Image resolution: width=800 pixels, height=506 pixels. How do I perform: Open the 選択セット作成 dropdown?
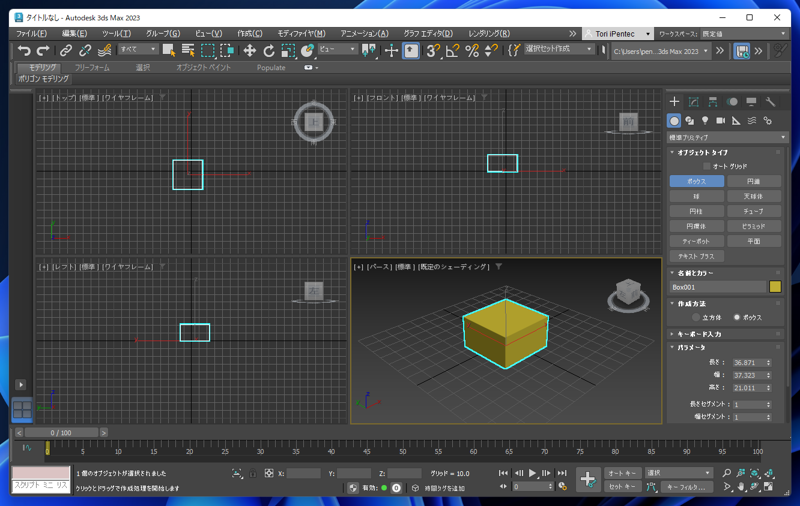point(559,49)
